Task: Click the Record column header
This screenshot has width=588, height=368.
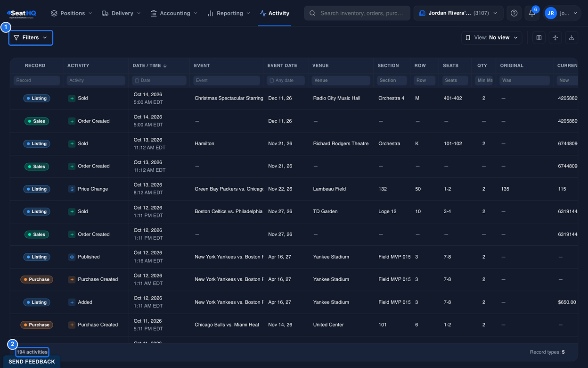Action: (35, 66)
